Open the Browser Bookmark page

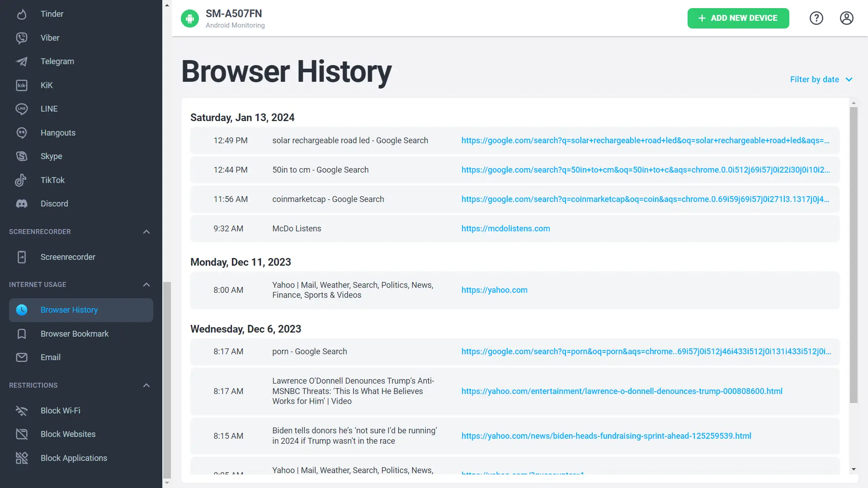pyautogui.click(x=75, y=334)
